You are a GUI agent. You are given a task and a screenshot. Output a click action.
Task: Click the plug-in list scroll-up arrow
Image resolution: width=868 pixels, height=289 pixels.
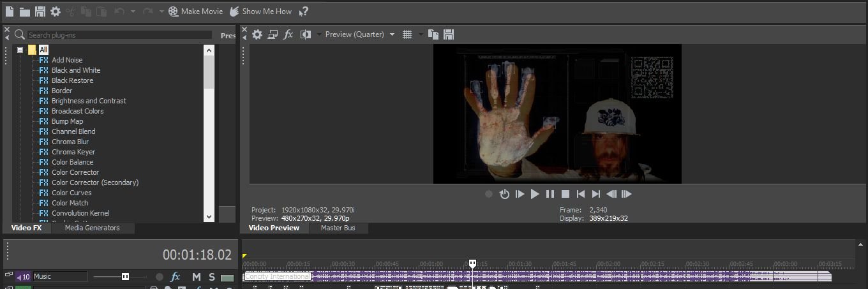(209, 50)
